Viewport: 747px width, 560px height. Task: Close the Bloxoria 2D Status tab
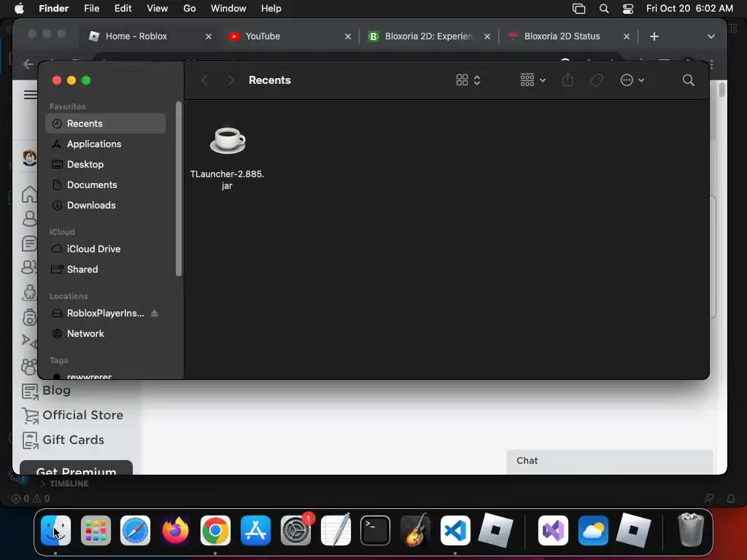[x=627, y=36]
